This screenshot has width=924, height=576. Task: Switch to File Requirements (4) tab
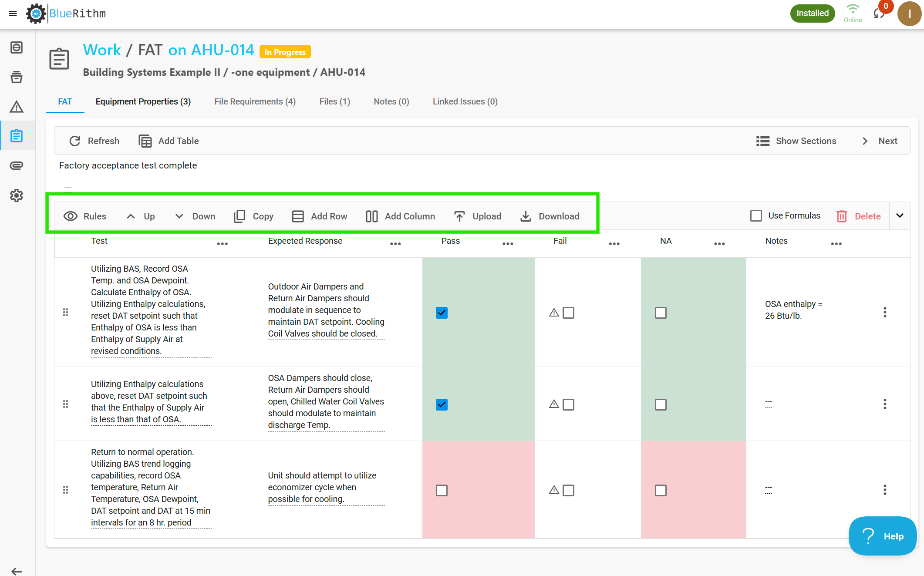click(255, 101)
